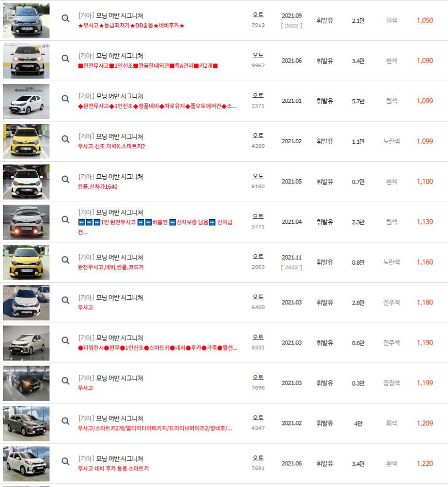The width and height of the screenshot is (448, 487).
Task: Open photo of the 1,180 pearl car
Action: tap(26, 302)
